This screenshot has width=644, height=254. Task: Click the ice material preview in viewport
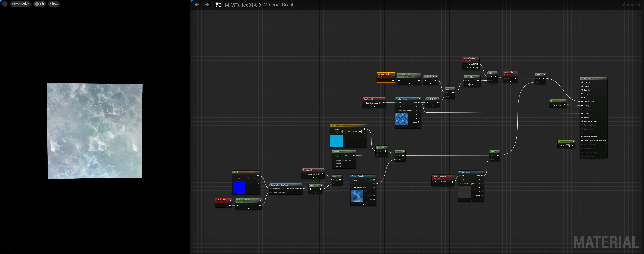click(95, 131)
